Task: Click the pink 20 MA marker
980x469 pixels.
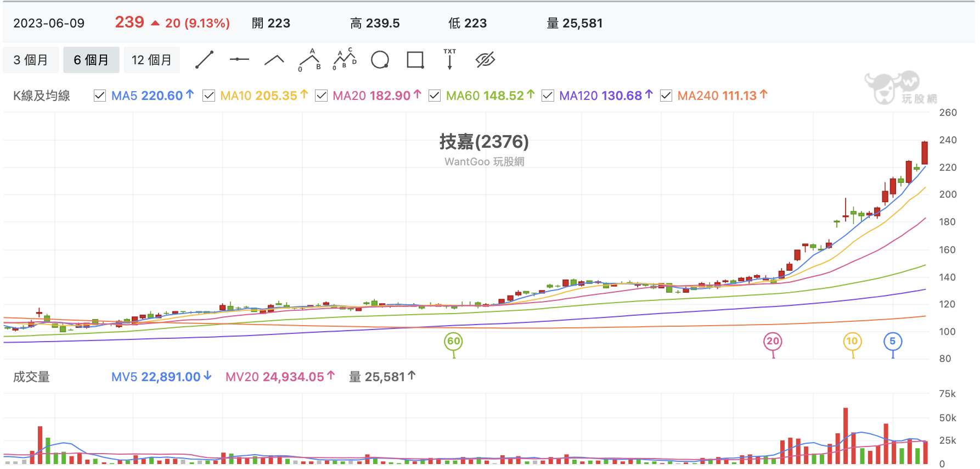Action: 773,341
